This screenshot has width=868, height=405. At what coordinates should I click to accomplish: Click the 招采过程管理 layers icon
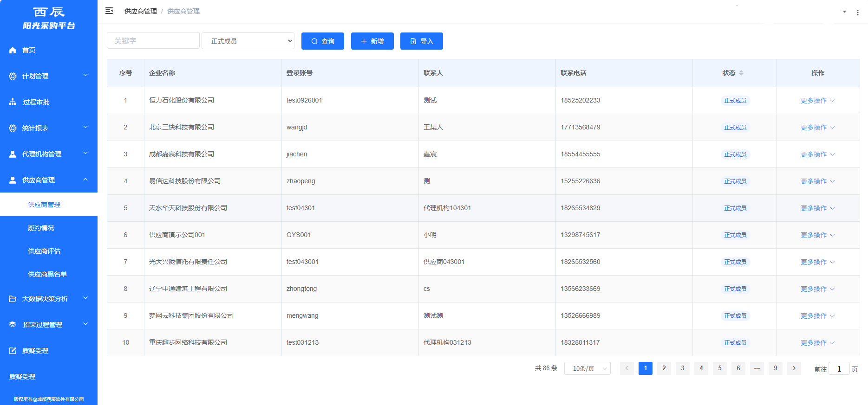pos(13,325)
